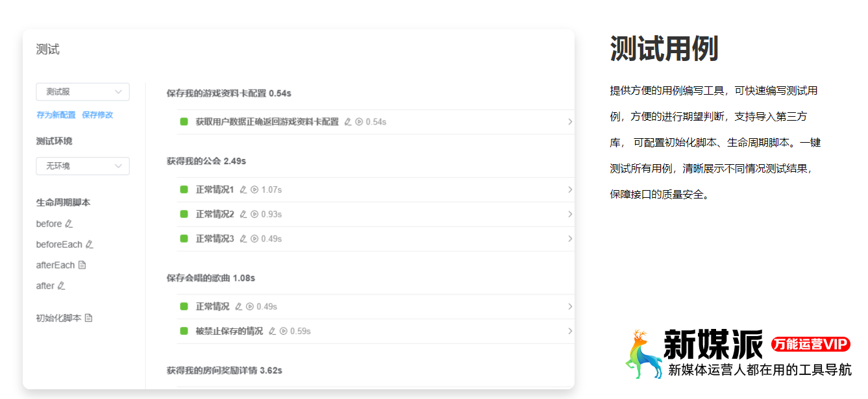This screenshot has height=399, width=868.
Task: Select the 获得我的公会 2.49s group heading
Action: [x=206, y=161]
